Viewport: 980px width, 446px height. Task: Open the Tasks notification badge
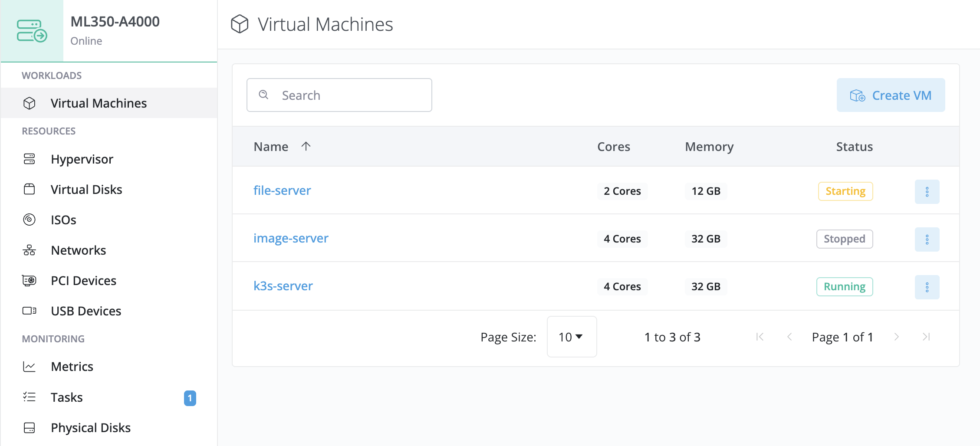pos(190,398)
